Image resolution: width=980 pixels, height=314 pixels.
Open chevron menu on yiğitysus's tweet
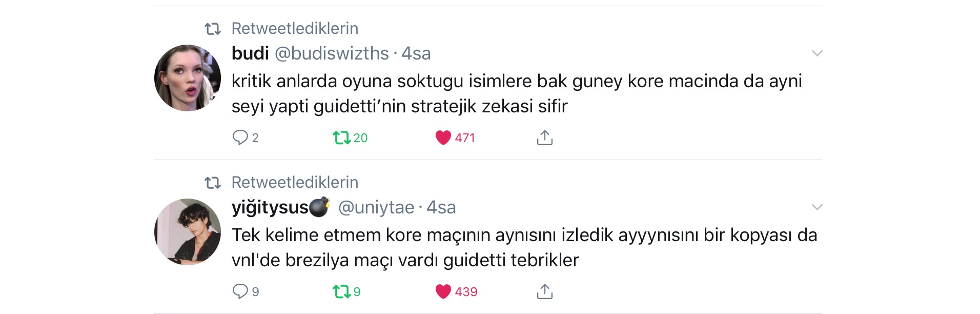(x=817, y=207)
